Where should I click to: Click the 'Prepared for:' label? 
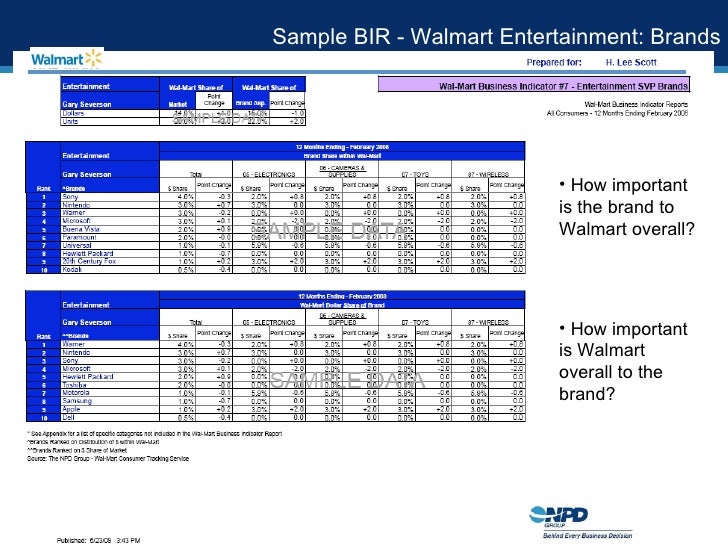[554, 62]
